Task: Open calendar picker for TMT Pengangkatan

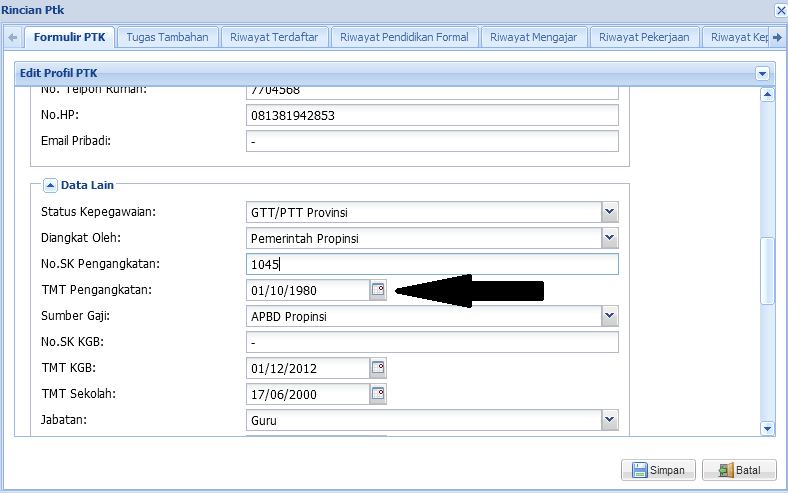Action: [x=378, y=290]
